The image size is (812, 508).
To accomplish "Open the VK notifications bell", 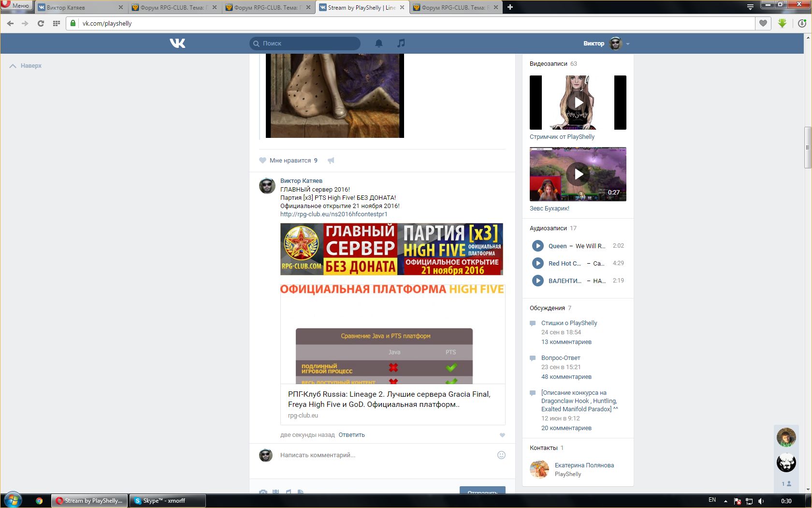I will [379, 43].
